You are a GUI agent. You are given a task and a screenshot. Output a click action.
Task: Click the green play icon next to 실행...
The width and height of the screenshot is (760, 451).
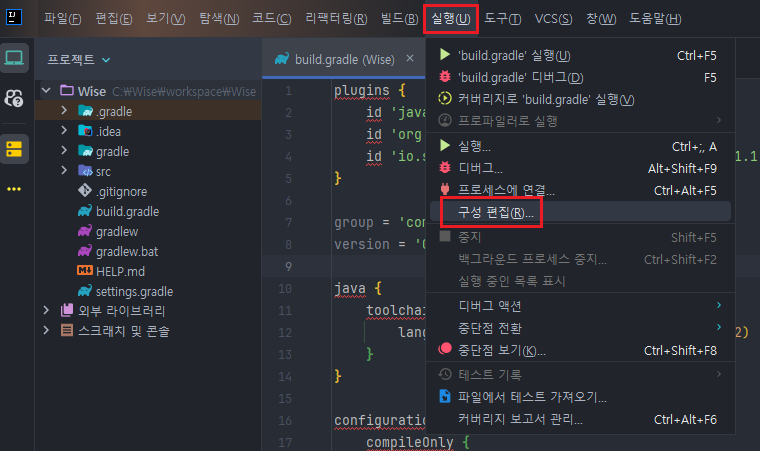445,145
